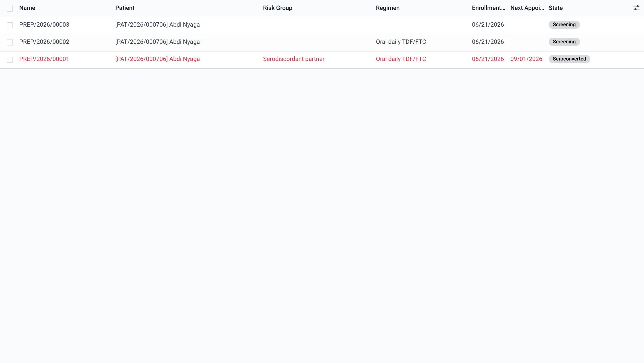Click Oral daily TDF/FTC in PREP/2026/00001 row
Screen dimensions: 644x363
[401, 59]
